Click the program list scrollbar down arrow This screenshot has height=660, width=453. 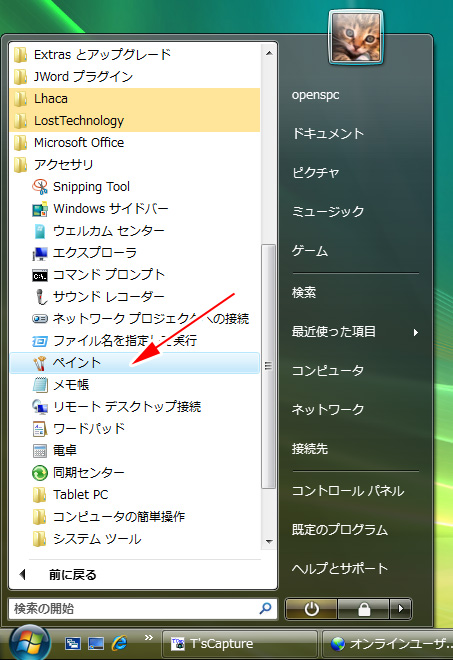(x=269, y=542)
